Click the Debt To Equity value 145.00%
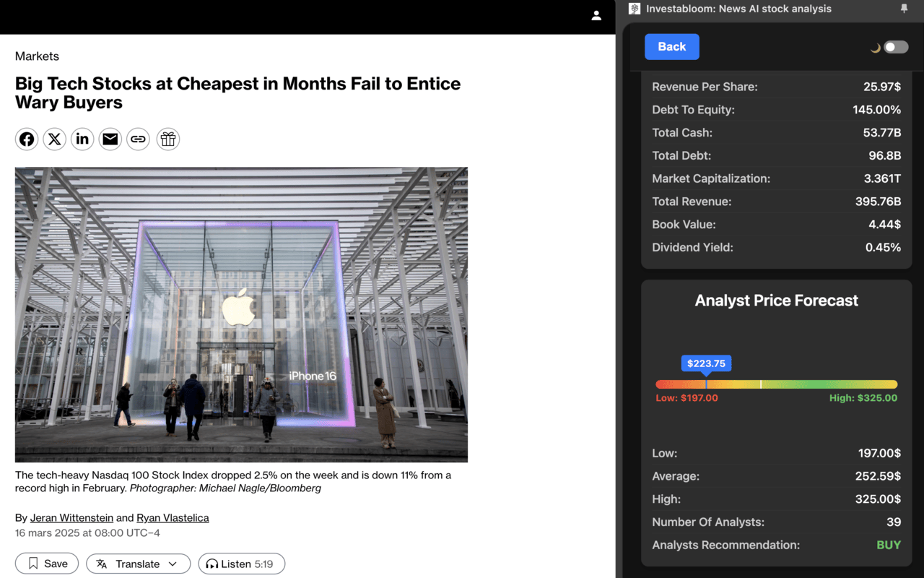The height and width of the screenshot is (578, 924). tap(877, 110)
